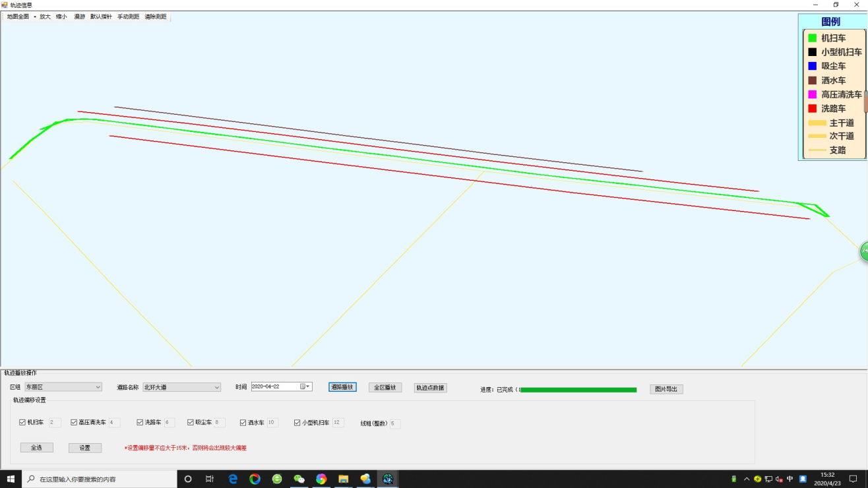Screen dimensions: 868x488
Task: Open File Explorer from the taskbar
Action: (x=343, y=479)
